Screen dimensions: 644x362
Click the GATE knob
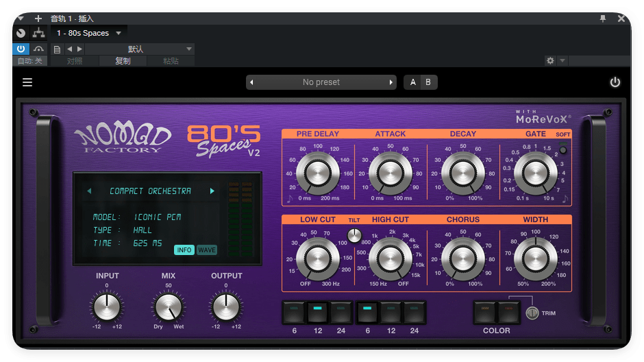[536, 173]
